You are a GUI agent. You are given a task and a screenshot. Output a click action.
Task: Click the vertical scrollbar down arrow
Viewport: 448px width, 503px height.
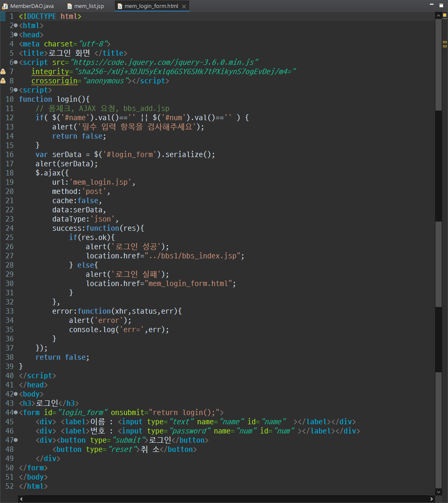pos(438,492)
